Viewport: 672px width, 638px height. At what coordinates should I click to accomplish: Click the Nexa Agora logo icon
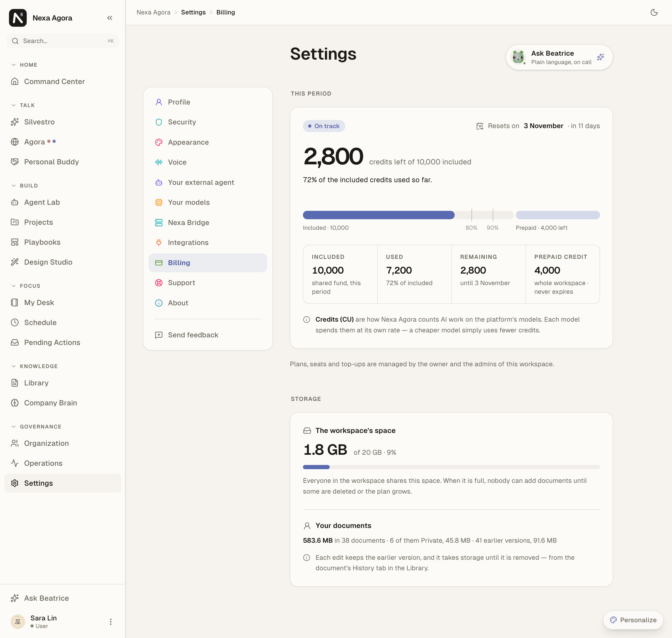click(18, 18)
